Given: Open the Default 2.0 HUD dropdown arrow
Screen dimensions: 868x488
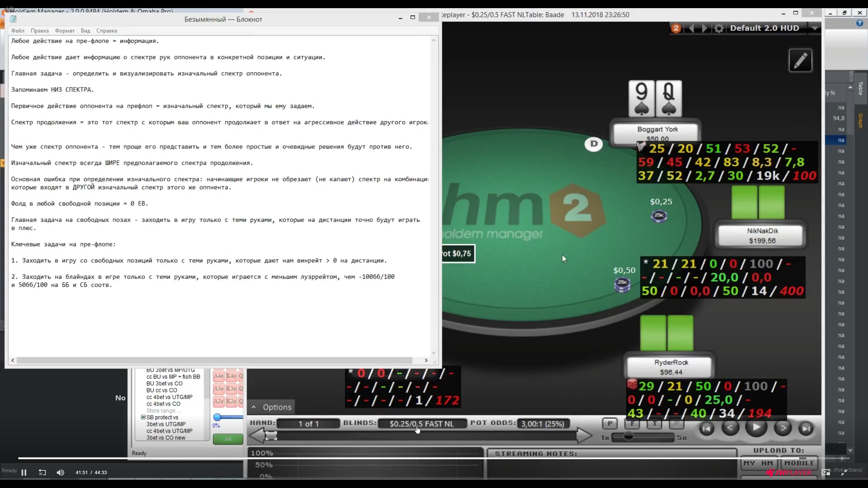Looking at the screenshot, I should coord(815,28).
